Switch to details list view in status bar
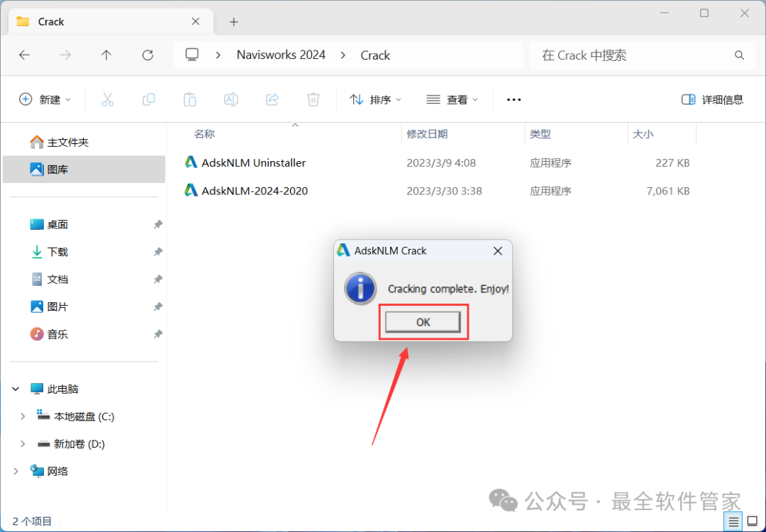This screenshot has width=766, height=532. [733, 522]
